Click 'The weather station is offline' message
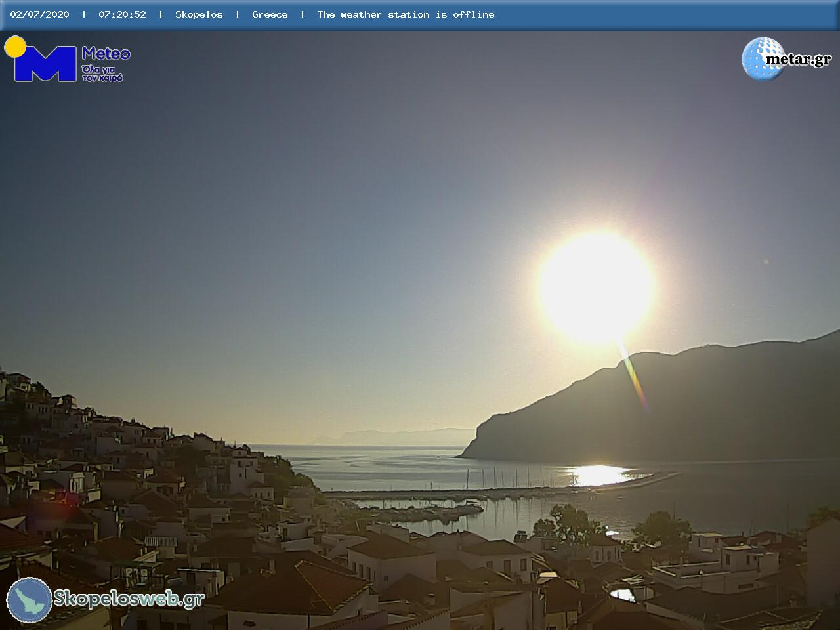 click(x=406, y=14)
